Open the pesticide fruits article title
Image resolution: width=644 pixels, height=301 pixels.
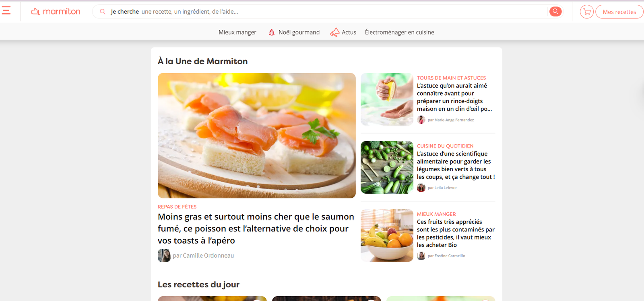pos(456,233)
